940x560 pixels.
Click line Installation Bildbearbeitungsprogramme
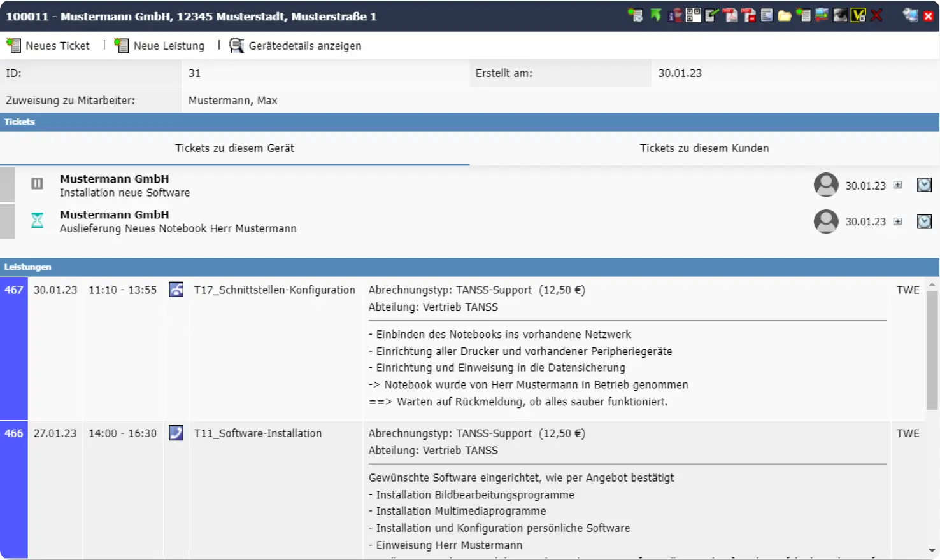click(471, 494)
